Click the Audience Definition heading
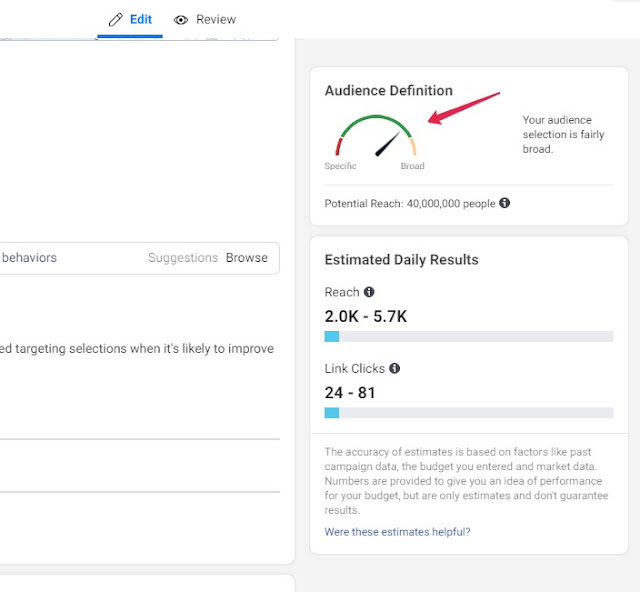Image resolution: width=640 pixels, height=592 pixels. pos(388,91)
